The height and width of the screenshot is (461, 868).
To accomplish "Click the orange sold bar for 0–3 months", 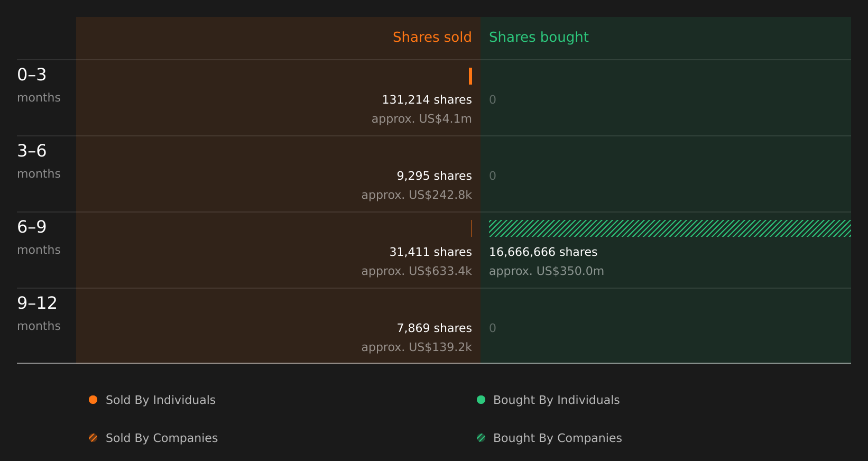I will [470, 76].
